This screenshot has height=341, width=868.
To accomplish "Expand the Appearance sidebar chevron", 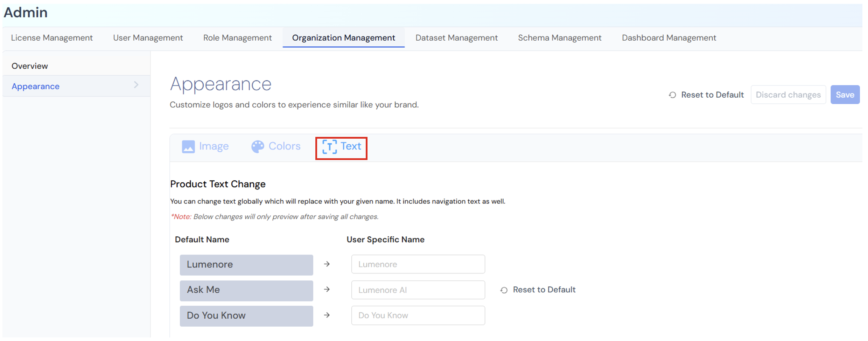I will coord(136,85).
